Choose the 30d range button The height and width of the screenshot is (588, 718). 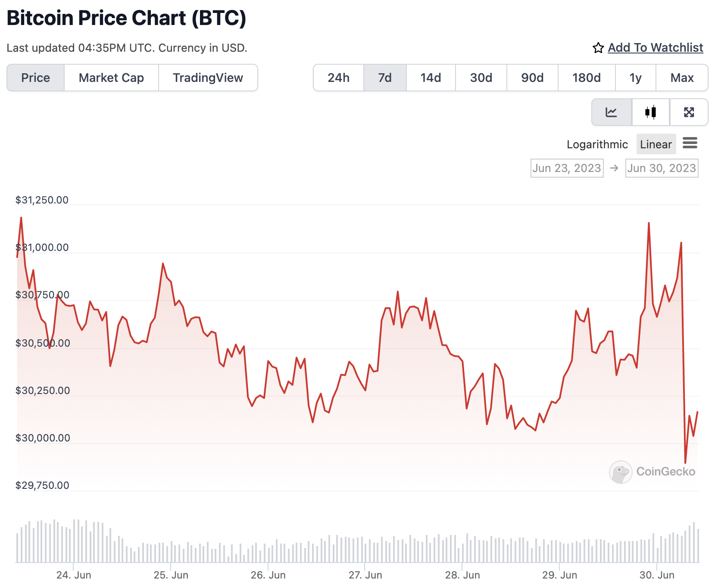click(481, 78)
